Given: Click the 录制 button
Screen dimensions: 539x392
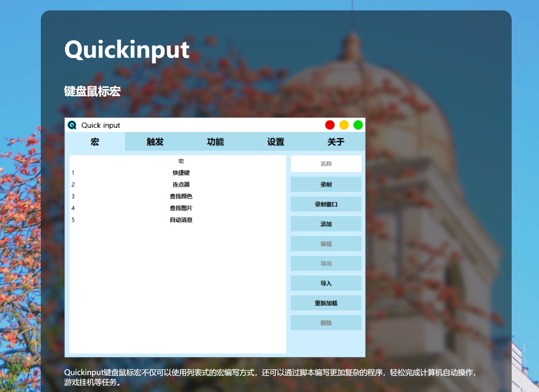Looking at the screenshot, I should pyautogui.click(x=326, y=184).
